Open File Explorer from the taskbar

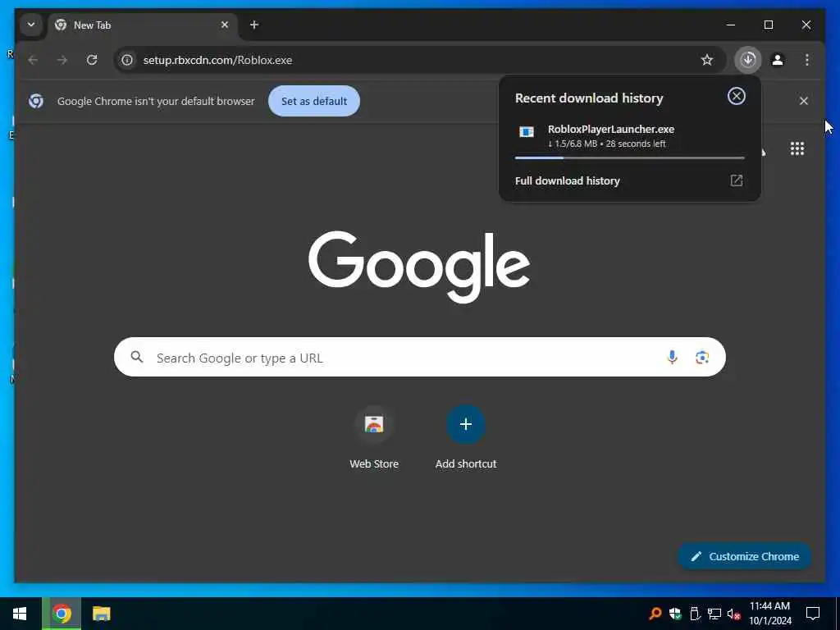(101, 614)
